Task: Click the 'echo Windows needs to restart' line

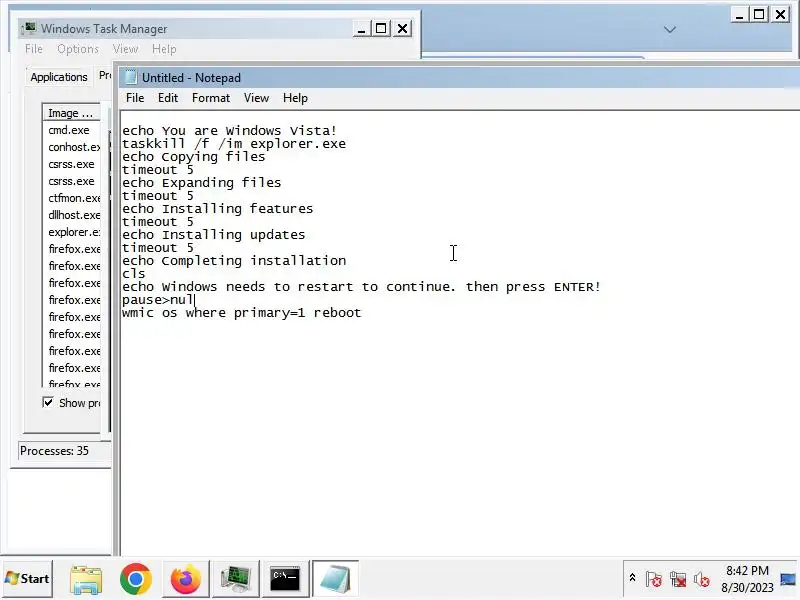Action: [x=361, y=287]
